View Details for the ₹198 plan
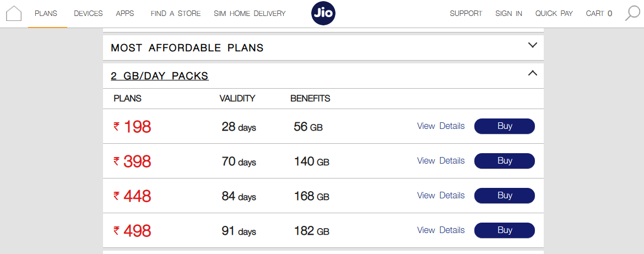The width and height of the screenshot is (644, 254). [x=441, y=126]
